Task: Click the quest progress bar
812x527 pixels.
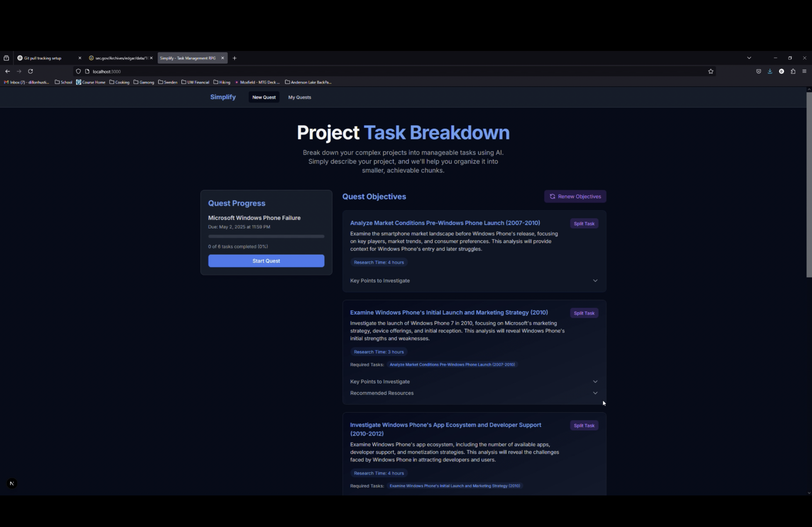Action: 266,236
